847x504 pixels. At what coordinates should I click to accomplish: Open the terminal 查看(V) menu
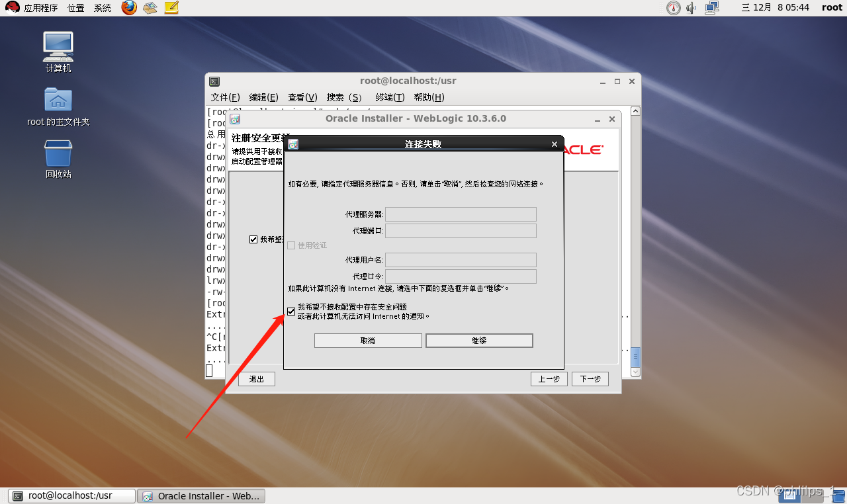(302, 97)
